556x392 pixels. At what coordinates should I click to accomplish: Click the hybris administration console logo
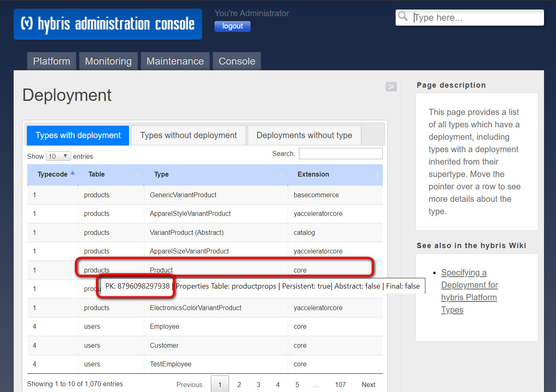[x=108, y=24]
